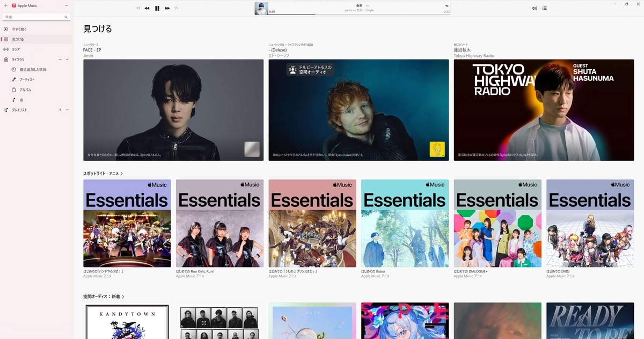644x339 pixels.
Task: Click the はじめての Run Girls, Run! caption
Action: pos(195,271)
